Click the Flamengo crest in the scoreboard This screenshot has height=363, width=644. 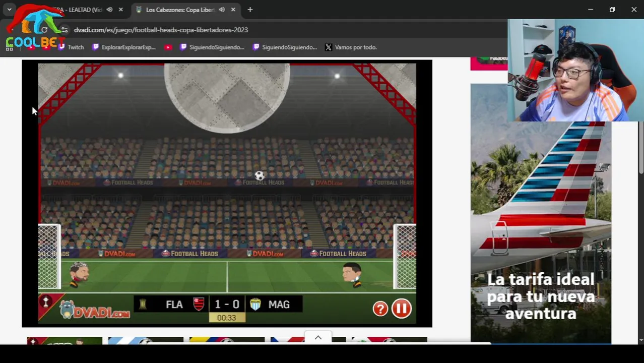[199, 304]
